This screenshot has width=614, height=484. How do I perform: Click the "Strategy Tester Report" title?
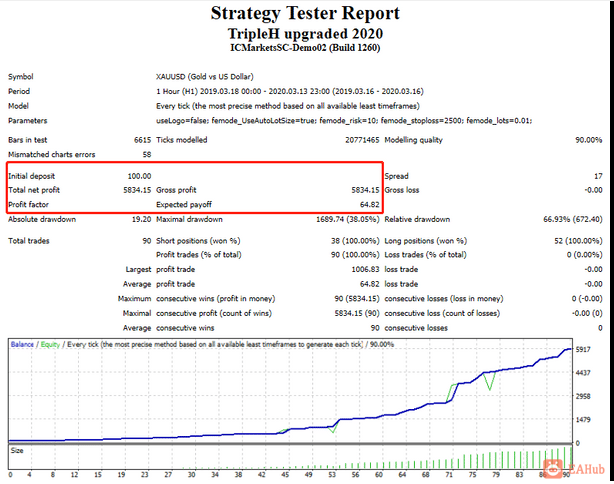pyautogui.click(x=305, y=13)
